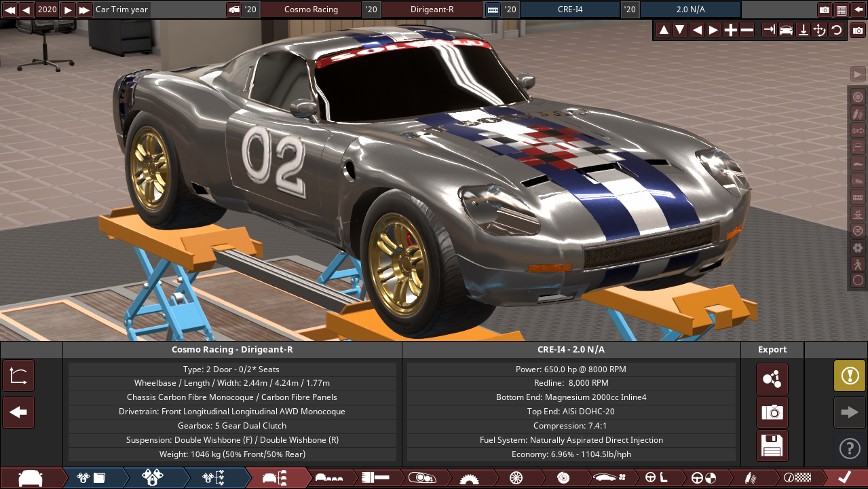Open the aerodynamics car-with-fan tab
This screenshot has width=868, height=489.
(x=609, y=477)
